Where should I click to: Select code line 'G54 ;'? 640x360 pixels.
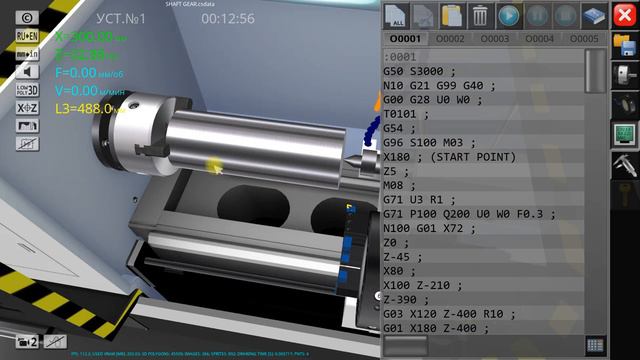[484, 129]
